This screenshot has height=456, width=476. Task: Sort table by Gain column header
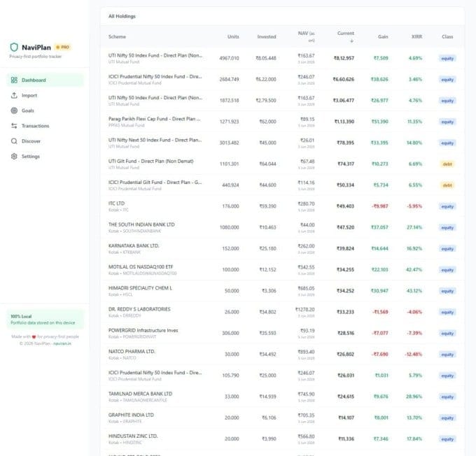tap(383, 36)
